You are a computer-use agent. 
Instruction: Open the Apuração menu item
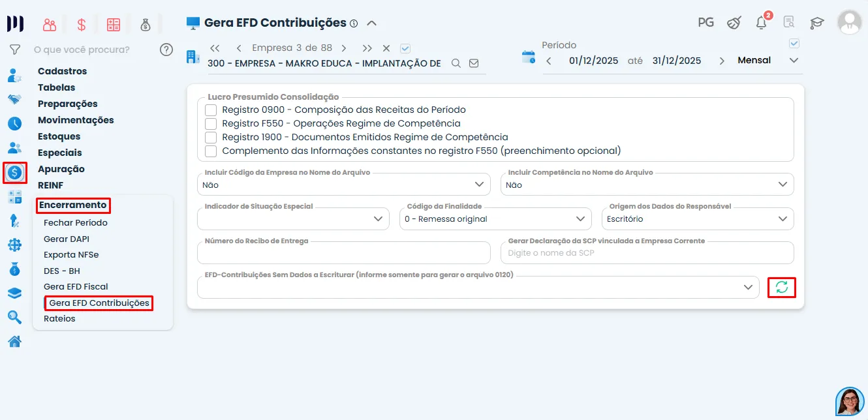[x=61, y=169]
